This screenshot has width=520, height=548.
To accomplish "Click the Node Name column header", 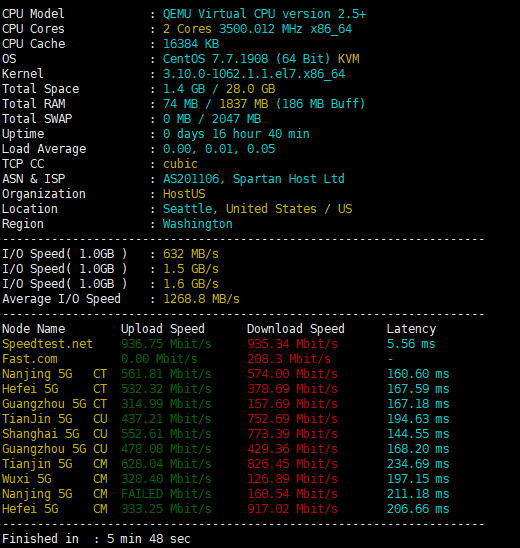I will point(34,329).
